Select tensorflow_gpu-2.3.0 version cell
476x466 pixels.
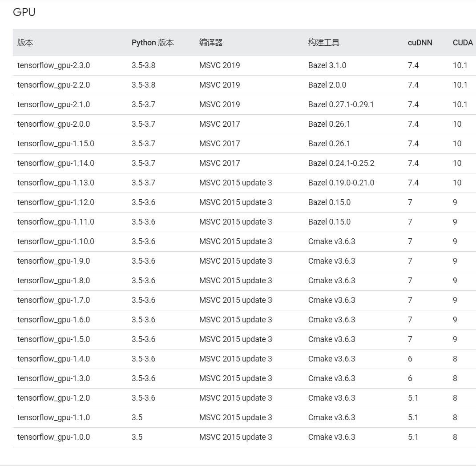pos(53,65)
